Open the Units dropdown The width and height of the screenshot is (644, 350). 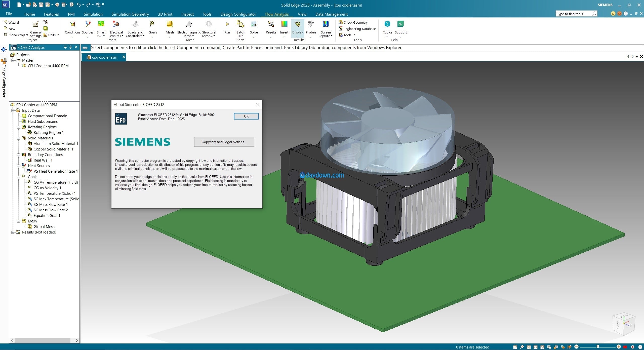(x=58, y=35)
